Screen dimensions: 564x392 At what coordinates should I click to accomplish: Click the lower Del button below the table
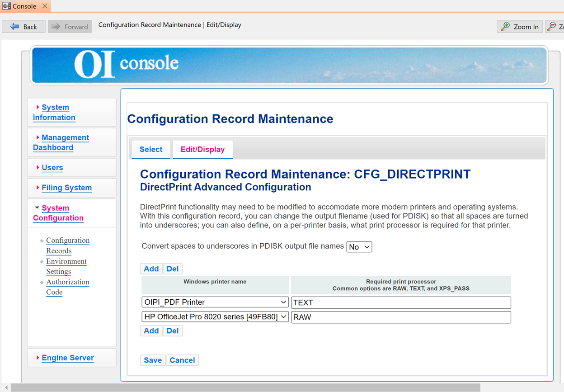173,331
